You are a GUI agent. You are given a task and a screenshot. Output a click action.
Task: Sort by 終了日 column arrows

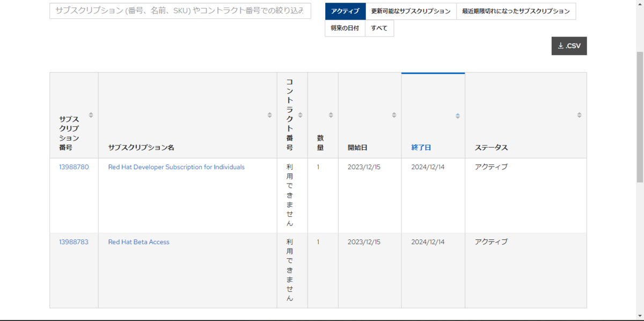(x=457, y=115)
